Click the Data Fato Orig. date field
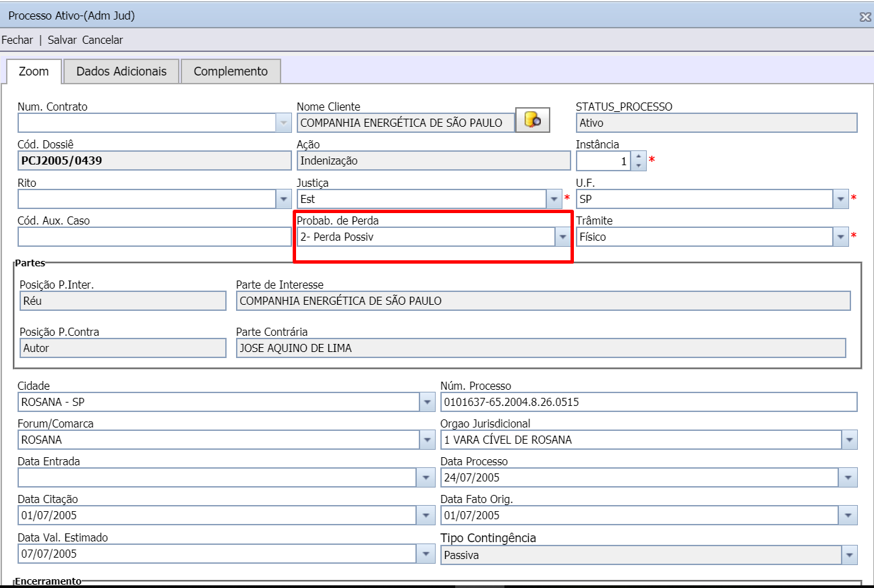Screen dimensions: 874x588 [640, 515]
